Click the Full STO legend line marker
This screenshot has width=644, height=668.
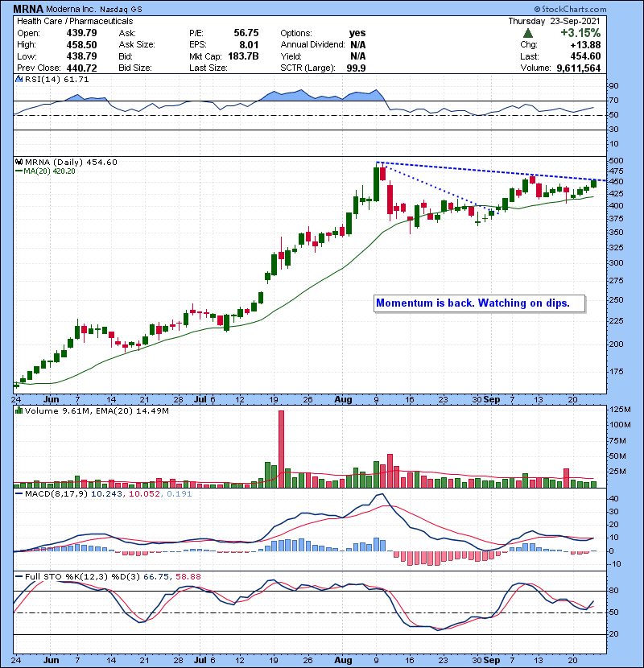click(19, 576)
